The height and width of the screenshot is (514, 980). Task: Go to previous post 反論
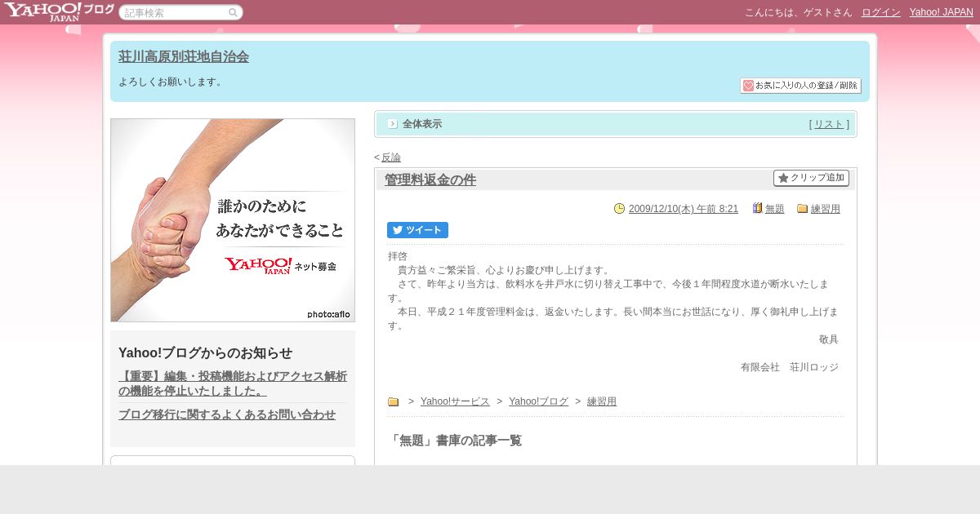click(391, 157)
